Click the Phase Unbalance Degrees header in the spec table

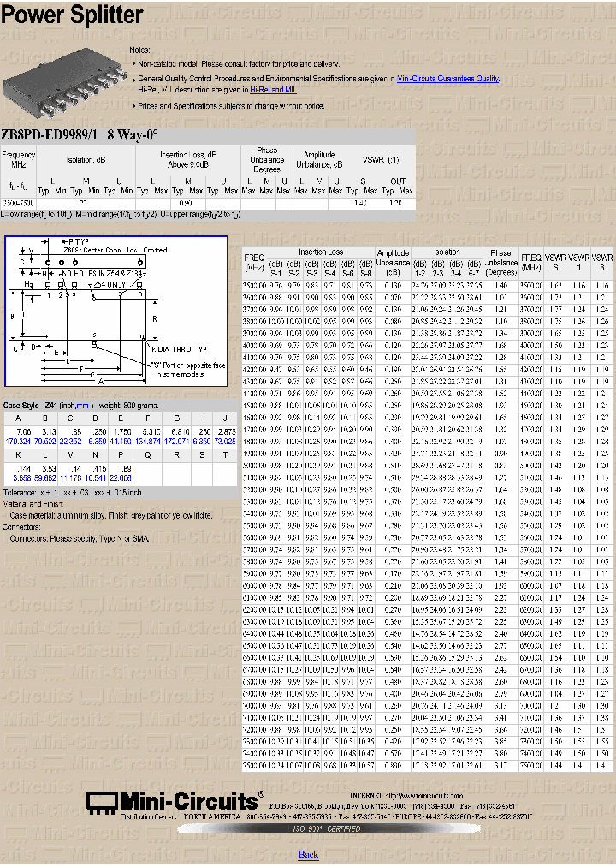[267, 160]
